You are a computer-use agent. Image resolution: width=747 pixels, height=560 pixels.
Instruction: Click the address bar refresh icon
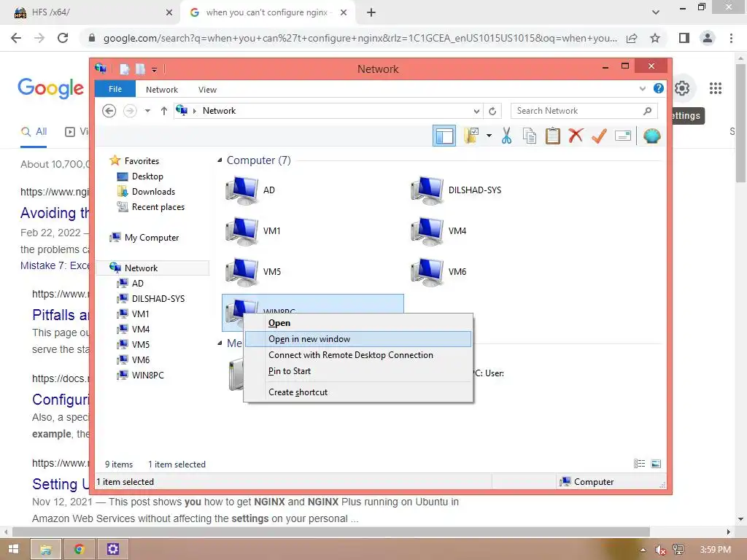pos(492,111)
